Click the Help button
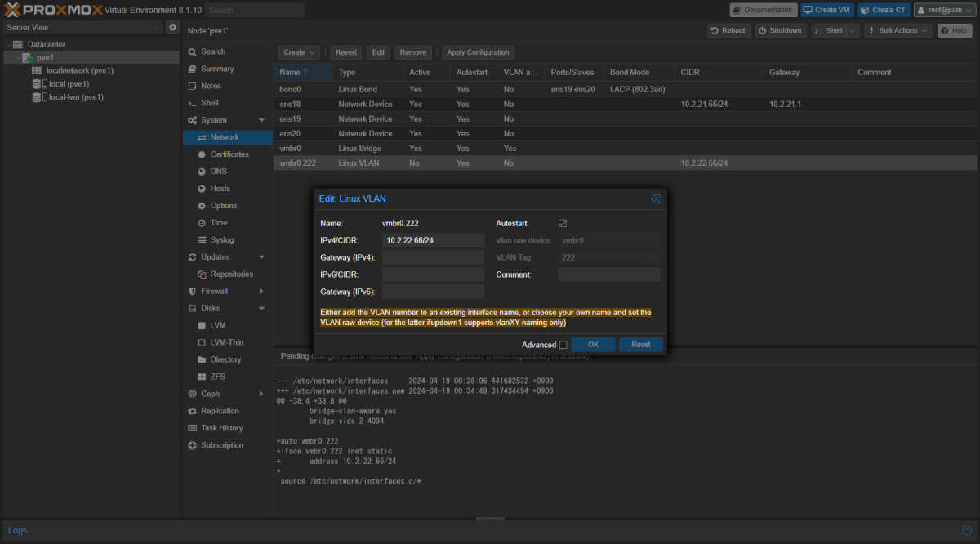The height and width of the screenshot is (544, 980). click(955, 30)
